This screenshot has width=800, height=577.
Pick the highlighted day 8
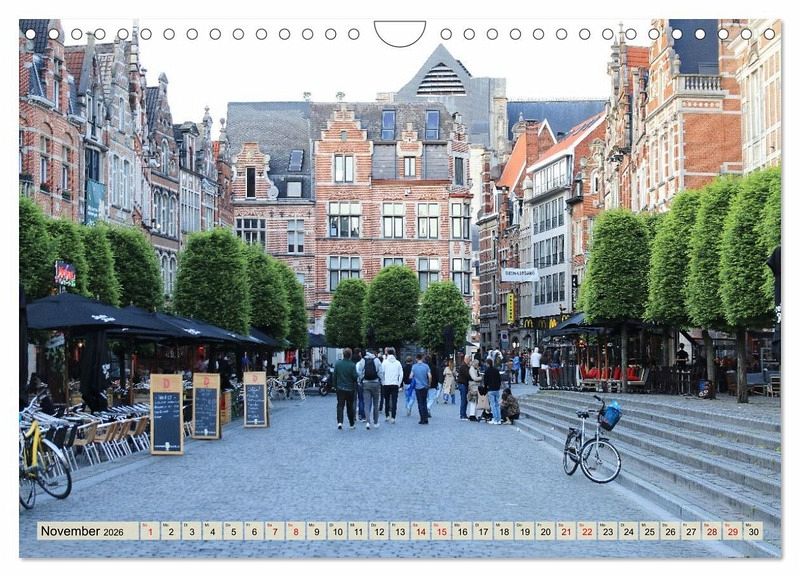pos(295,531)
